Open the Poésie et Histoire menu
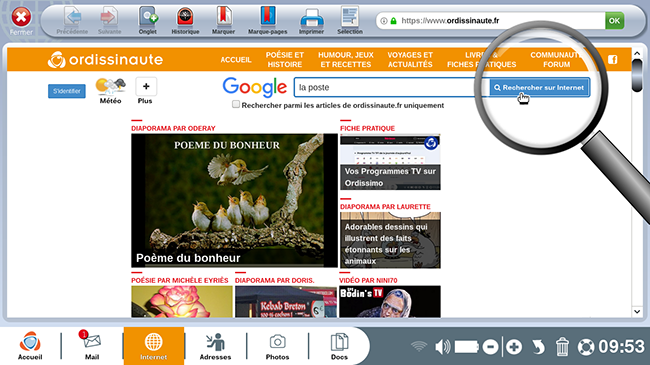The height and width of the screenshot is (365, 650). coord(285,60)
